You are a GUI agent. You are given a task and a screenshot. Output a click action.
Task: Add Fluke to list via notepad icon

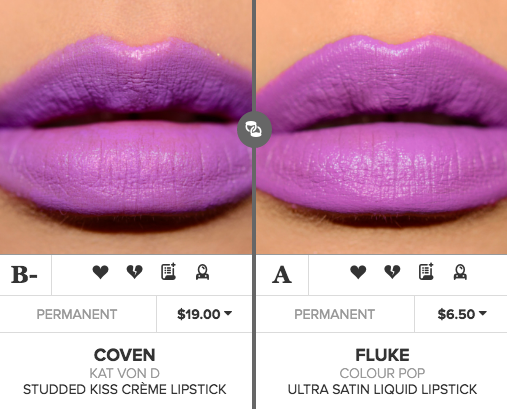(x=426, y=272)
